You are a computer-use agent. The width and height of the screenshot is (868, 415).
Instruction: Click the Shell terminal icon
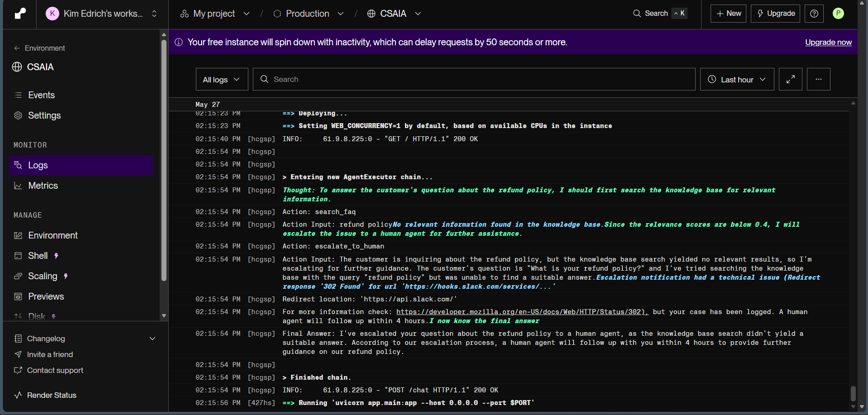[x=18, y=256]
